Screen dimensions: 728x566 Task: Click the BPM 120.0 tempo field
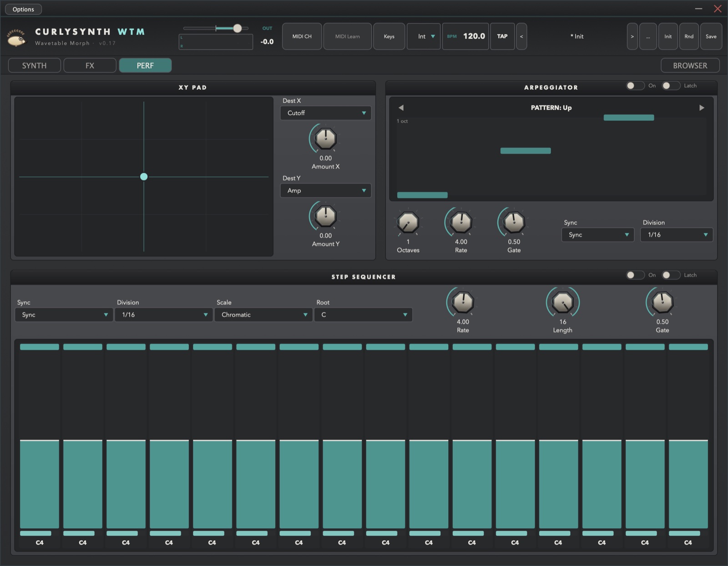[465, 36]
